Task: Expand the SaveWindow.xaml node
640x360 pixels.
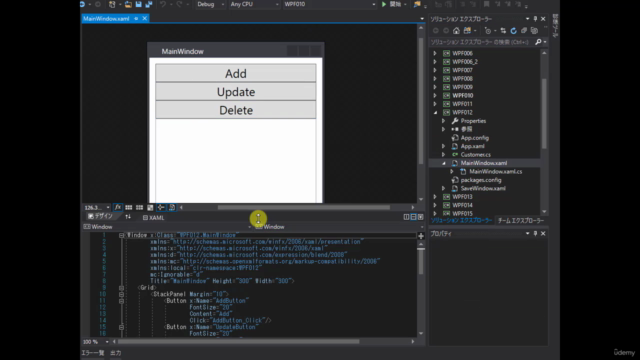Action: 444,189
